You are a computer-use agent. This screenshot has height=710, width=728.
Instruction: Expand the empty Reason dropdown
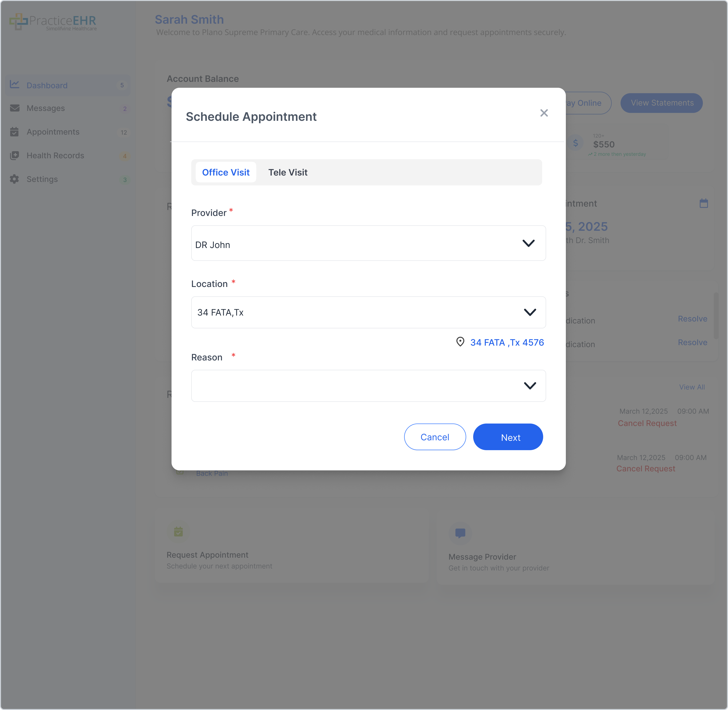pyautogui.click(x=530, y=386)
